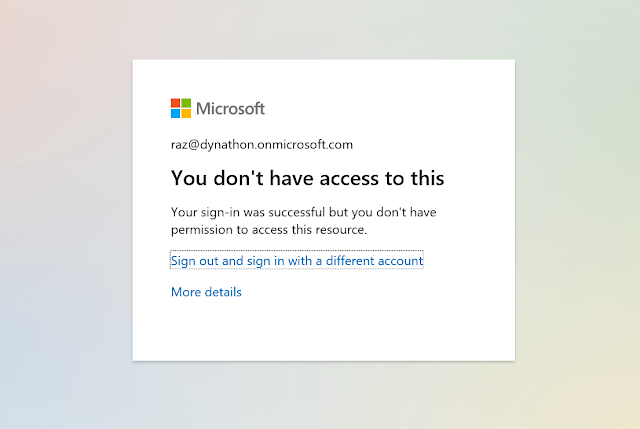Click the Microsoft wordmark text

tap(230, 108)
